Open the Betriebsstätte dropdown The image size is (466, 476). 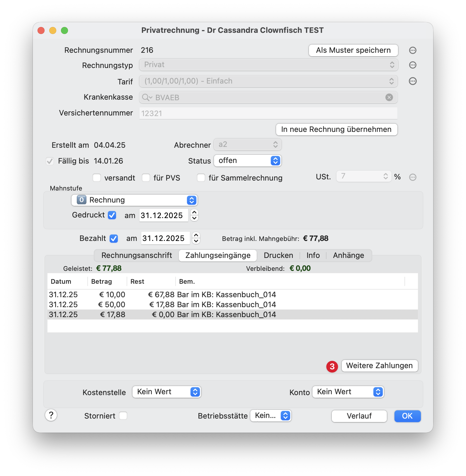click(271, 416)
